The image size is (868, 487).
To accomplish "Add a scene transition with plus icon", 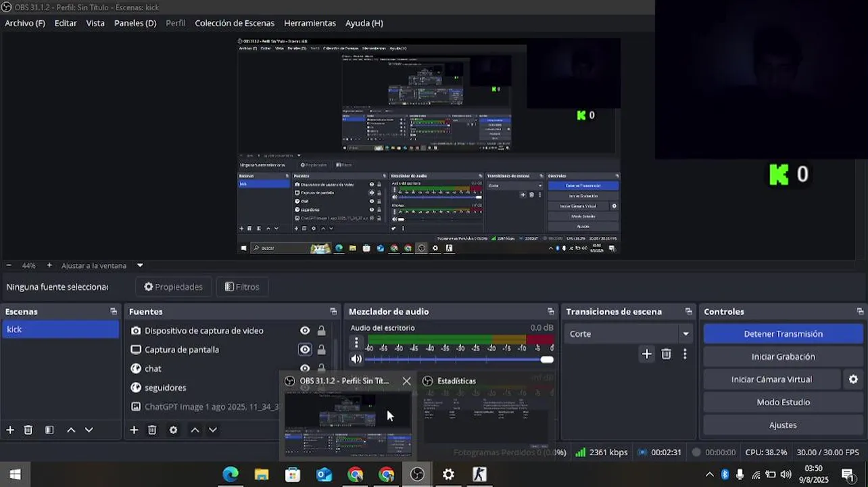I will (x=647, y=354).
